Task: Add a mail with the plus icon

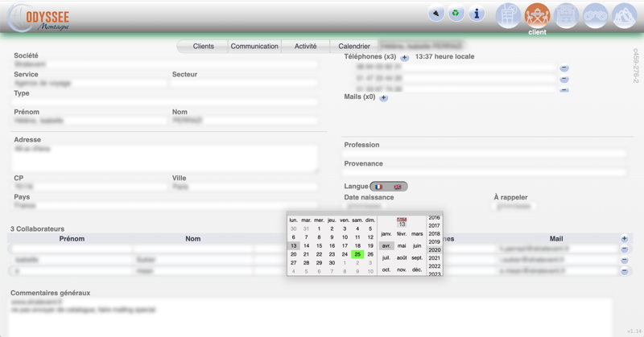Action: tap(383, 97)
